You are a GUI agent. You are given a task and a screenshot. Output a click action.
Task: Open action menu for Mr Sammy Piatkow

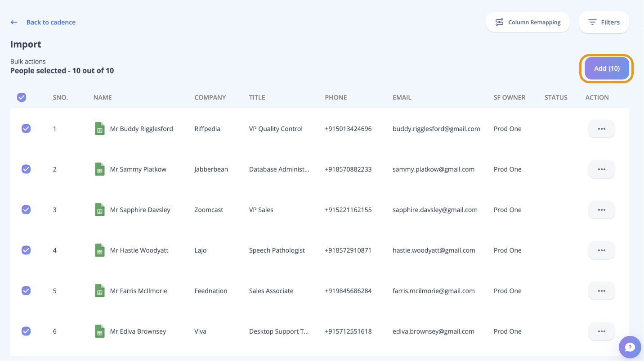tap(601, 169)
